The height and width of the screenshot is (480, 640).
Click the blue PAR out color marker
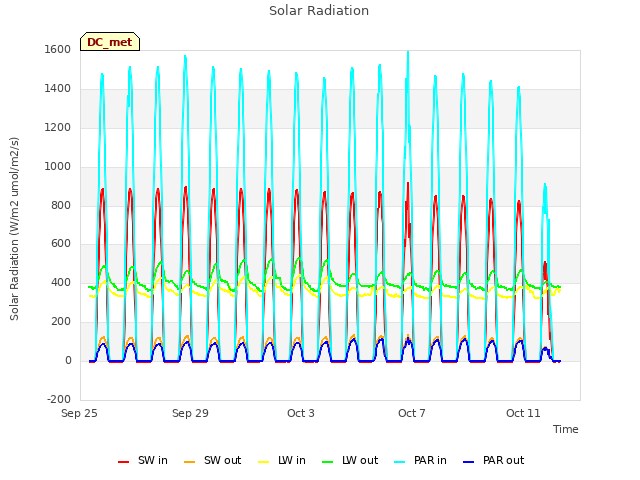click(x=469, y=462)
